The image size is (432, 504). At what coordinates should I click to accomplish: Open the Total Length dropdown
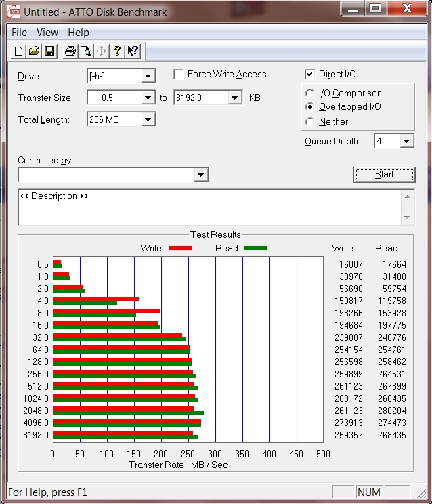(x=148, y=120)
